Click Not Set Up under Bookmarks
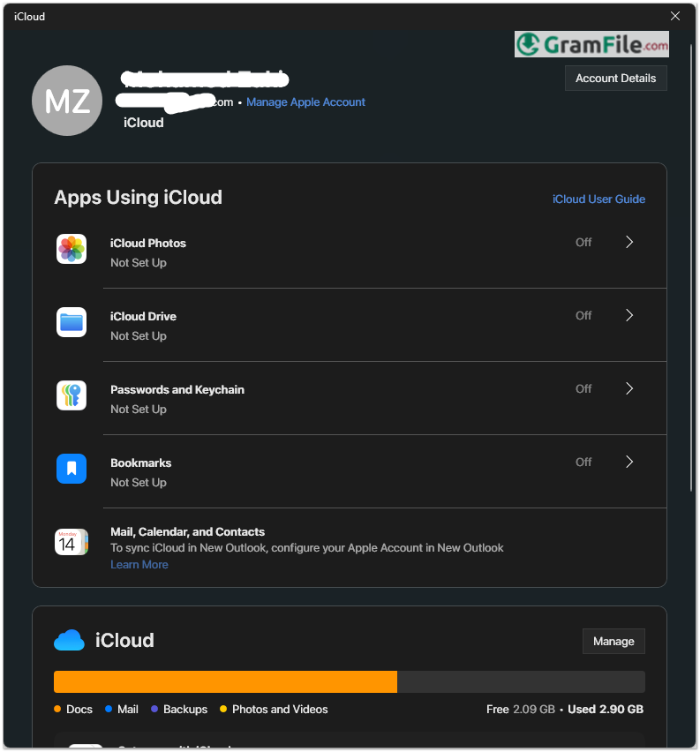Screen dimensions: 700x752 pos(139,483)
